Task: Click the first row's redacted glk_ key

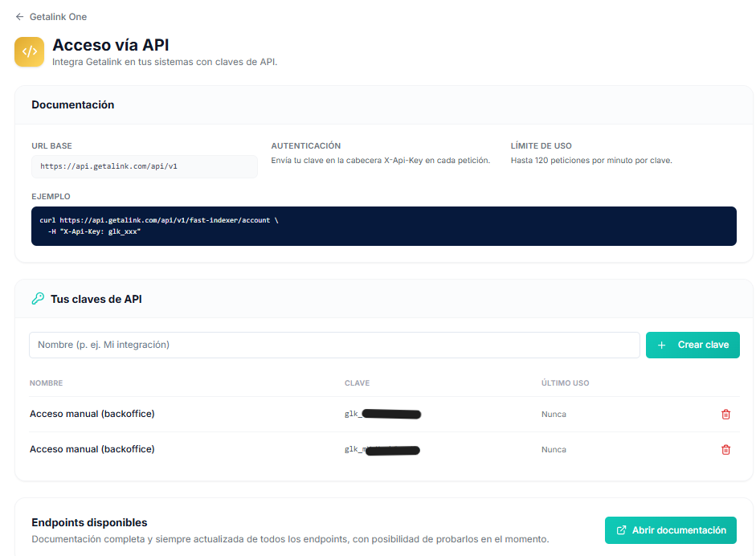Action: (x=383, y=414)
